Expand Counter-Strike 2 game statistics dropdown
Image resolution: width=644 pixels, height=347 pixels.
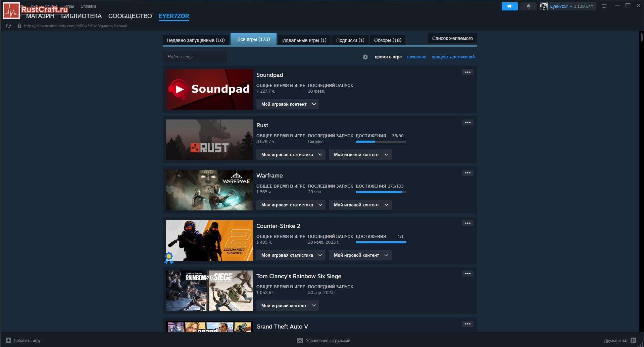(x=291, y=255)
